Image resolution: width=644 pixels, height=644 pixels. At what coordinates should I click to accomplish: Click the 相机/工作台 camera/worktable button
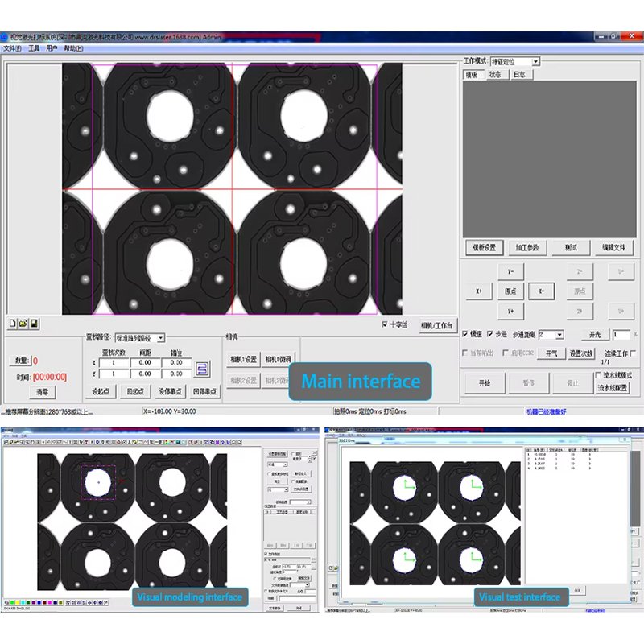[x=436, y=326]
